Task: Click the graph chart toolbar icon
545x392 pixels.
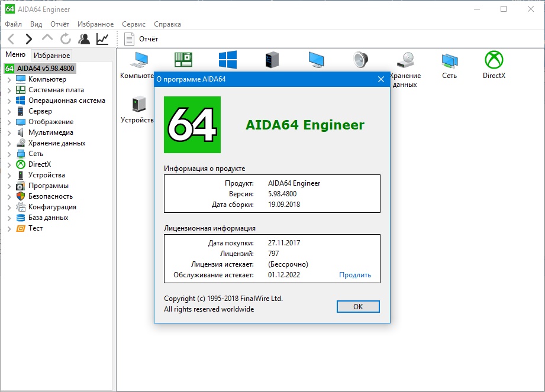Action: pos(102,39)
